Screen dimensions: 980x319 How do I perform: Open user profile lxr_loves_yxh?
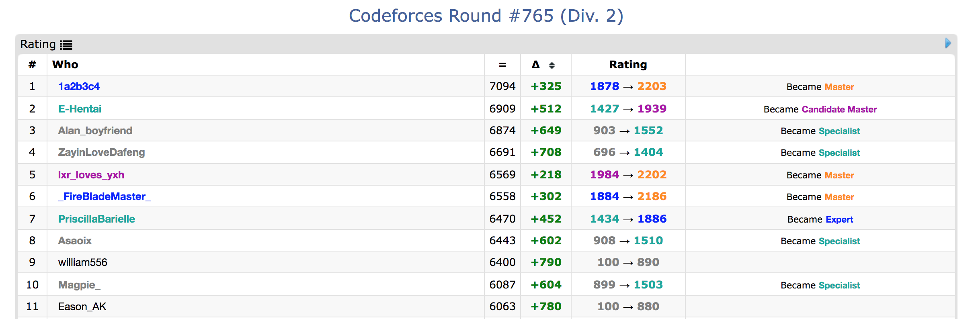(91, 175)
